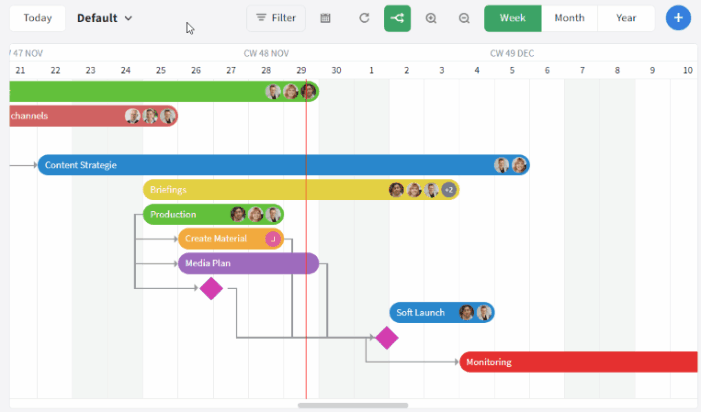Open the Default view dropdown

tap(105, 18)
